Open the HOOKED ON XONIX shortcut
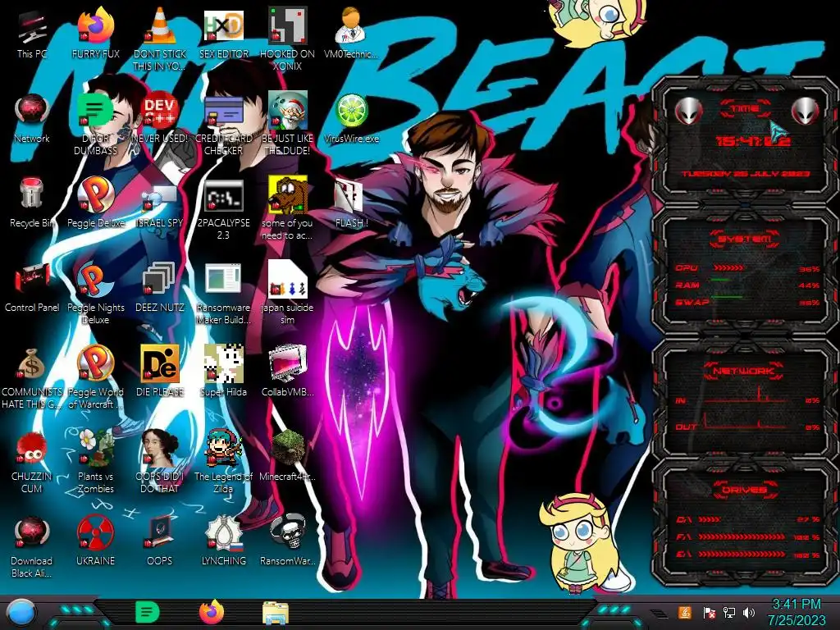The image size is (840, 630). point(288,39)
